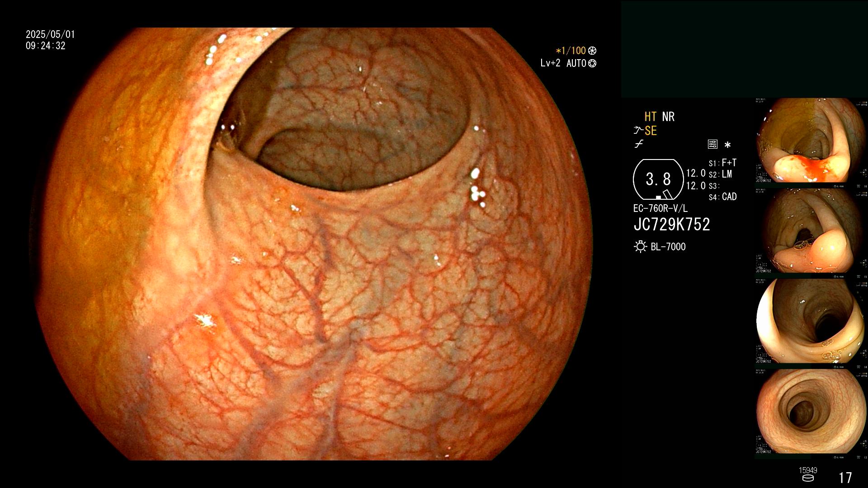This screenshot has width=868, height=488.
Task: Click the scope model EC-760R-V/L text
Action: [x=660, y=209]
